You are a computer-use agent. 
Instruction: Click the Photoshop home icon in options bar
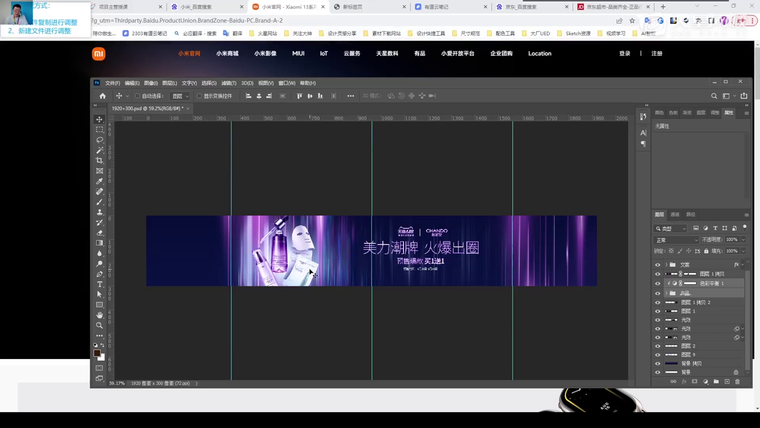[101, 96]
